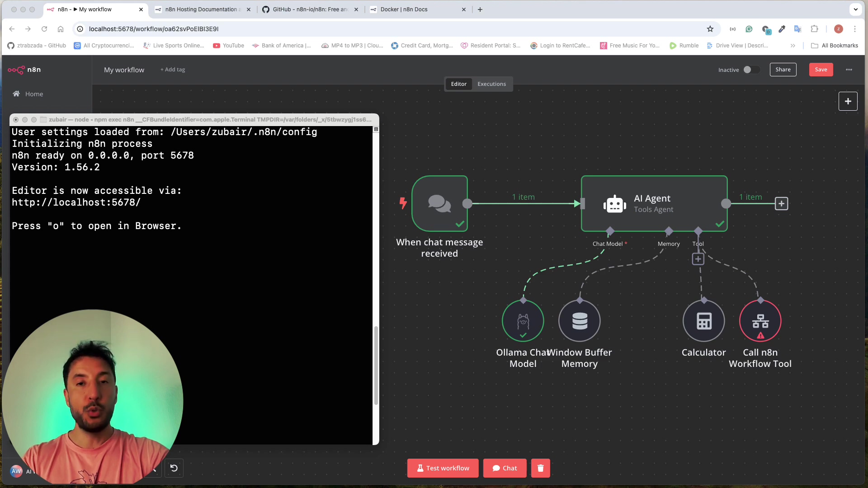Screen dimensions: 868x488
Task: Expand the hidden bookmarks chevron
Action: pos(793,46)
